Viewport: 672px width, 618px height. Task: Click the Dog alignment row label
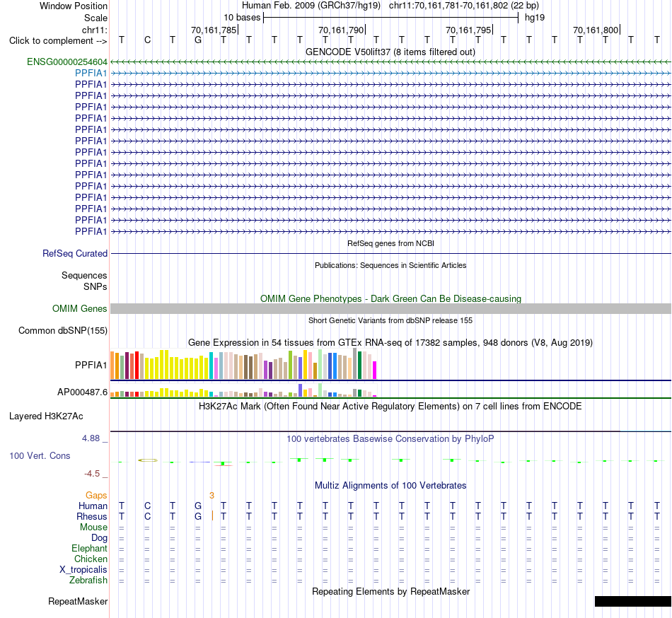point(99,538)
